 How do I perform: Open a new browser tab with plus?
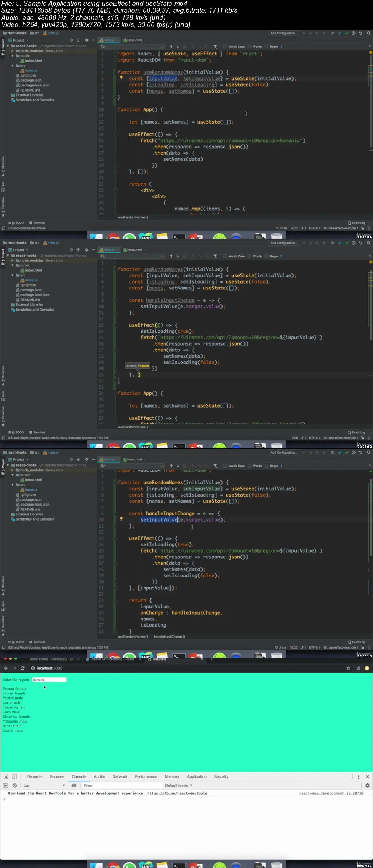212,659
